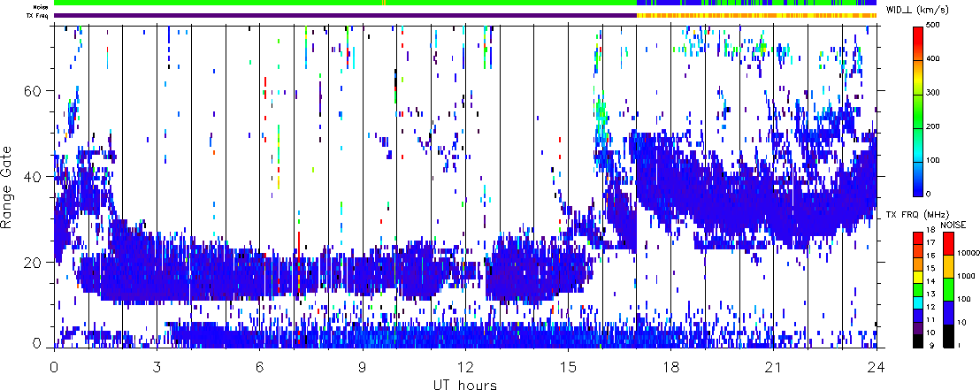This screenshot has height=390, width=980.
Task: Click the green Noise strip above the plot
Action: pos(265,4)
